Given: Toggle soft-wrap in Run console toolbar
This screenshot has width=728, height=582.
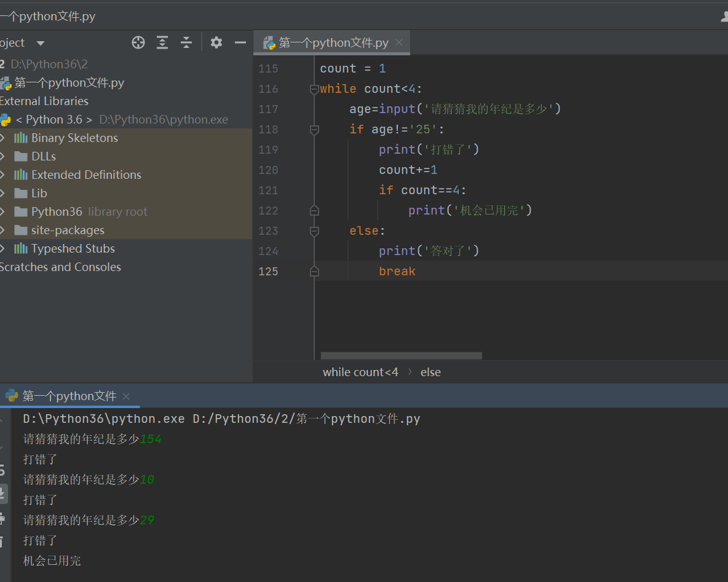Looking at the screenshot, I should click(x=2, y=471).
